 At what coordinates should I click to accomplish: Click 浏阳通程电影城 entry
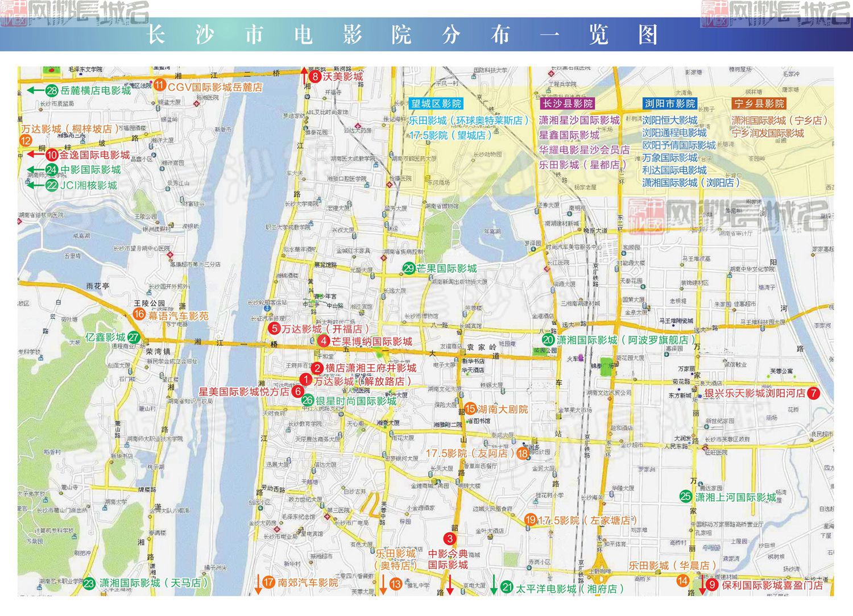tap(674, 132)
